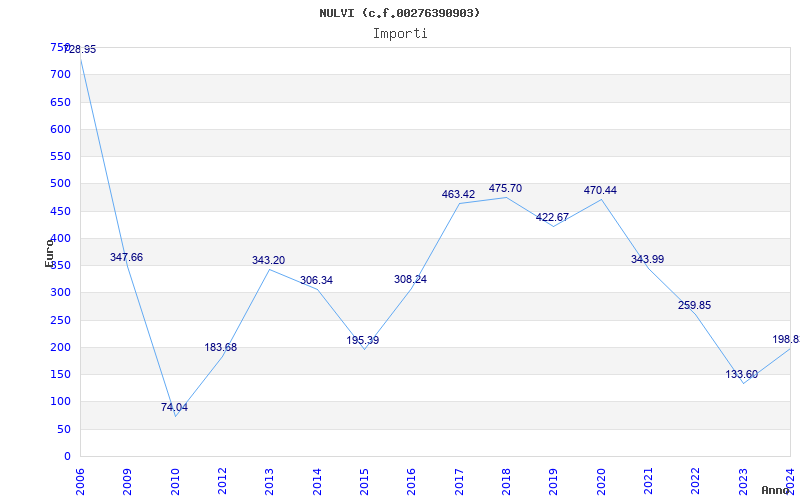This screenshot has width=800, height=500.
Task: Select the 2016 x-axis label
Action: [x=412, y=481]
